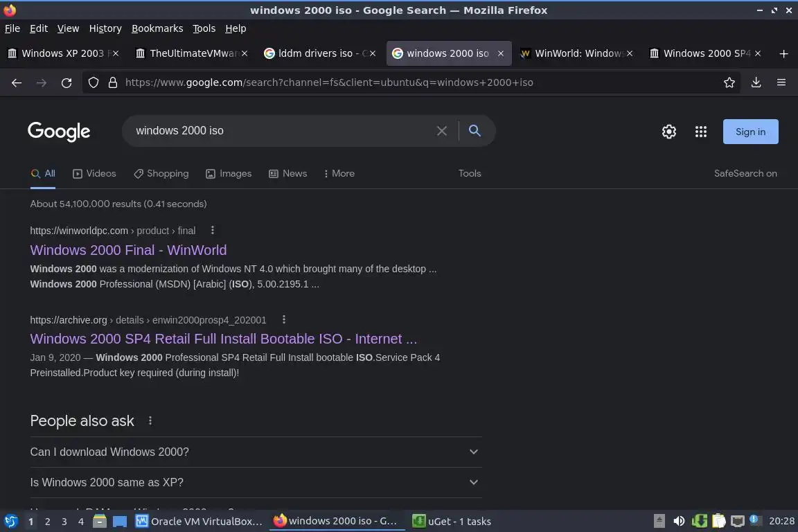This screenshot has width=798, height=532.
Task: Open Oracle VM VirtualBox taskbar window
Action: [199, 522]
